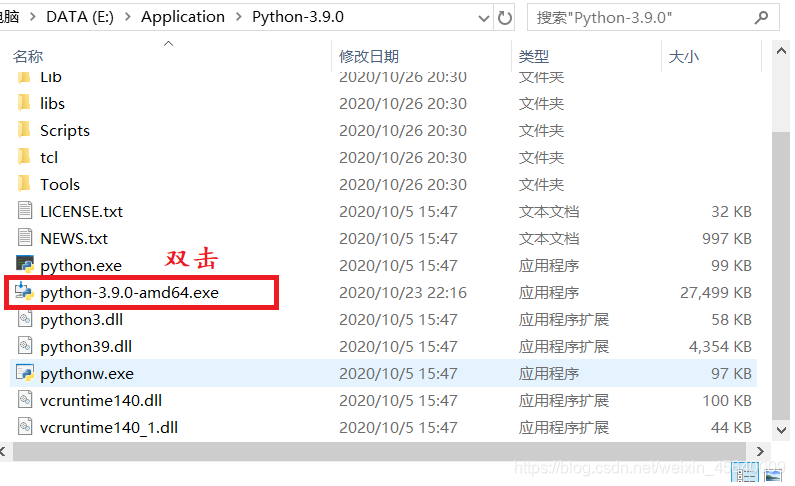Refresh the current folder view
The height and width of the screenshot is (486, 795).
click(x=504, y=18)
